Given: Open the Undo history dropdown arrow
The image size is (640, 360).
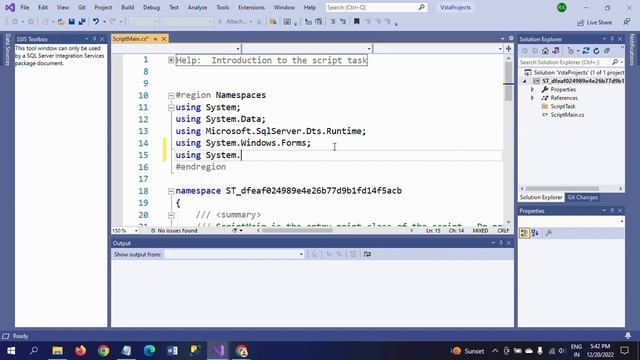Looking at the screenshot, I should click(104, 22).
